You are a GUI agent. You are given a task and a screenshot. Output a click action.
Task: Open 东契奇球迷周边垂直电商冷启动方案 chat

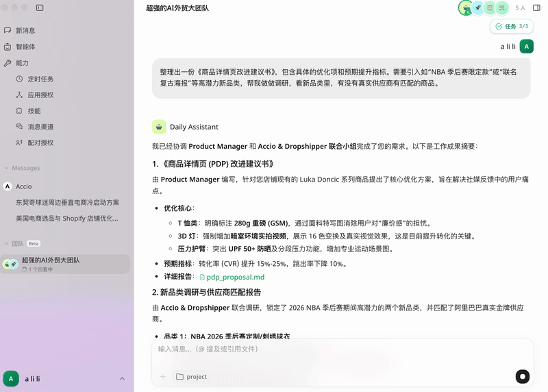[67, 202]
